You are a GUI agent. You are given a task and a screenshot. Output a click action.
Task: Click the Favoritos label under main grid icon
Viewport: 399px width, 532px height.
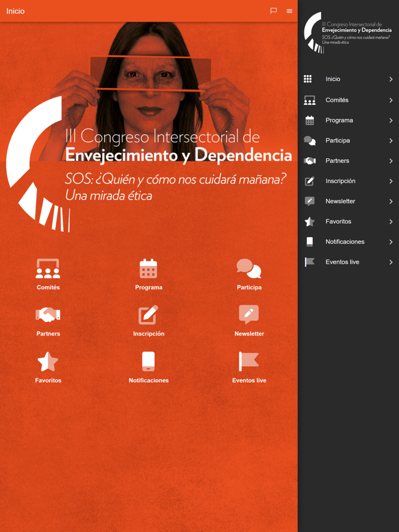click(48, 380)
